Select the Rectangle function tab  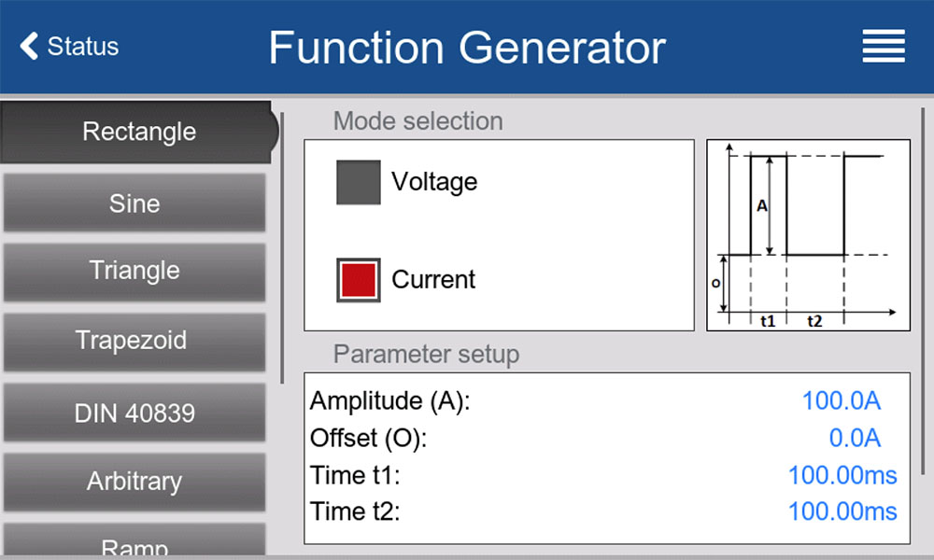tap(139, 132)
